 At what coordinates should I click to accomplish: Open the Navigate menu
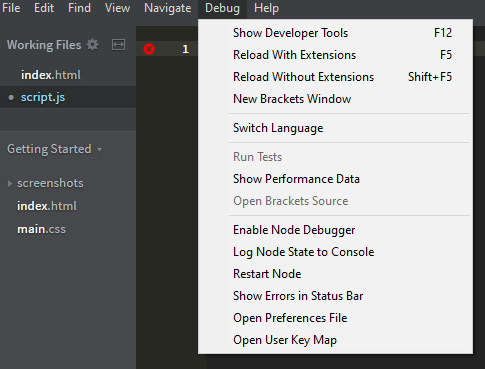coord(168,8)
